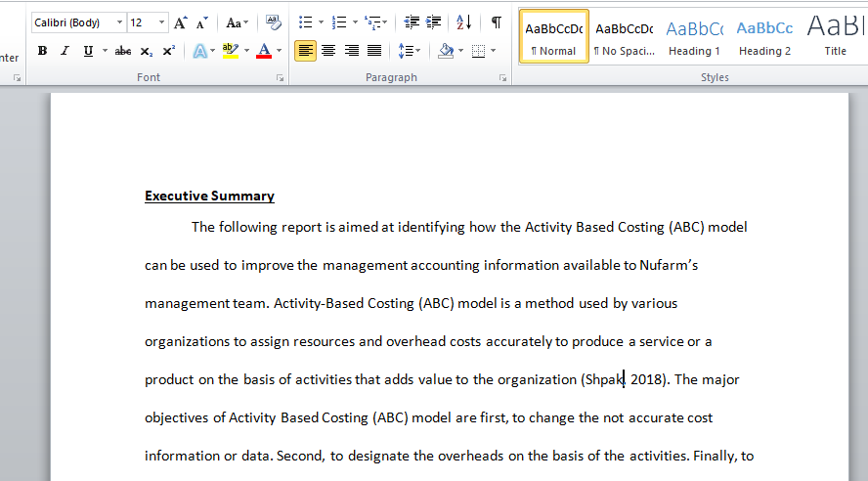Click the Sort icon

pos(464,22)
